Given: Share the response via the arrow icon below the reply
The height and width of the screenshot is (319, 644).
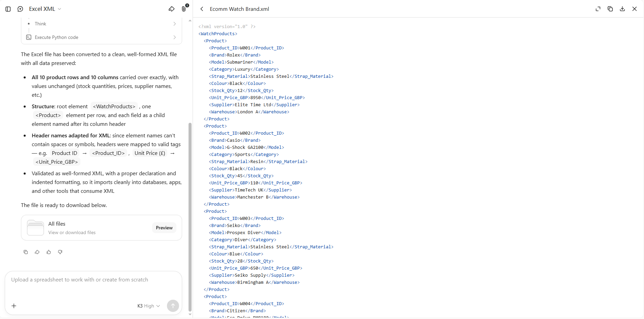Looking at the screenshot, I should click(x=37, y=252).
